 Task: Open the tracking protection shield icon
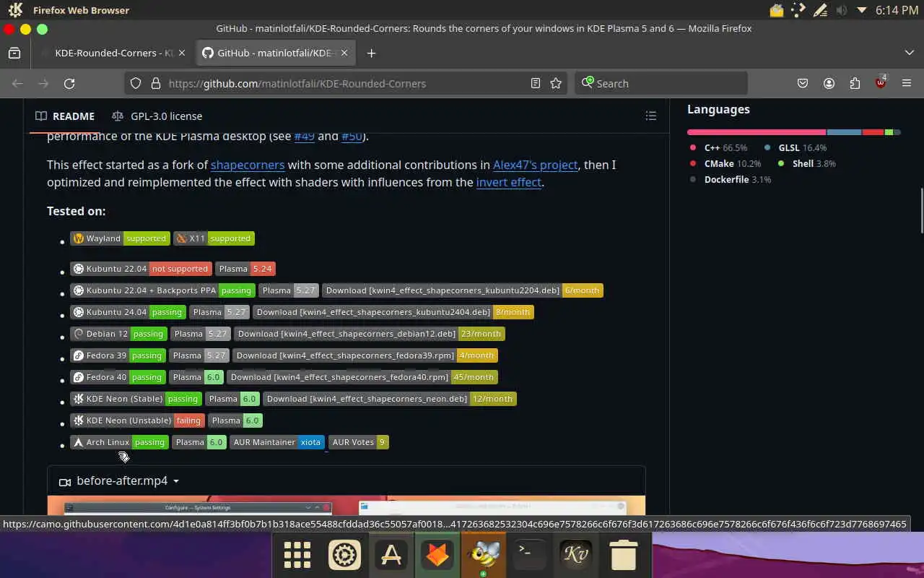136,84
